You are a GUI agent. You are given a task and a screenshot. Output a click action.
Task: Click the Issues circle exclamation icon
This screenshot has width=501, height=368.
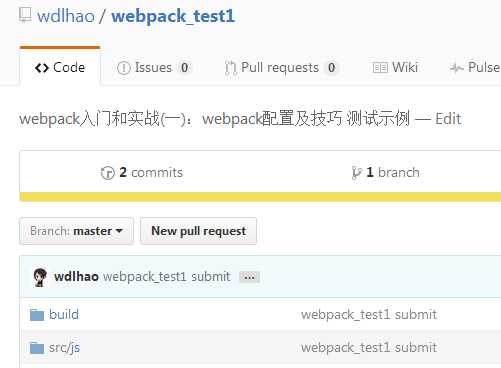click(x=124, y=68)
